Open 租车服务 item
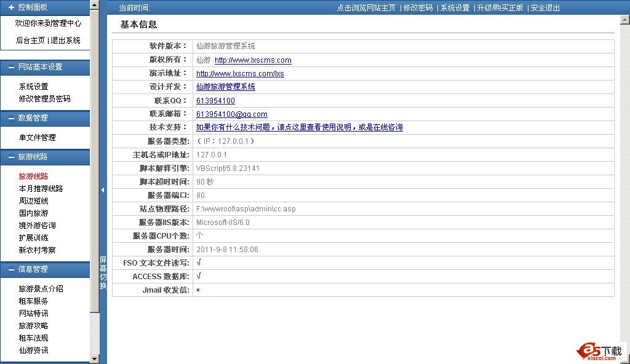Image resolution: width=630 pixels, height=364 pixels. pyautogui.click(x=33, y=301)
